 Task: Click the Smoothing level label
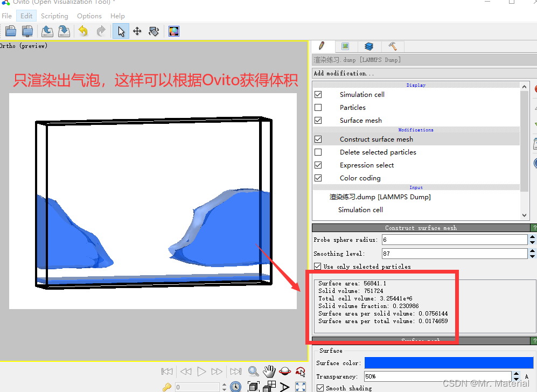(x=339, y=253)
